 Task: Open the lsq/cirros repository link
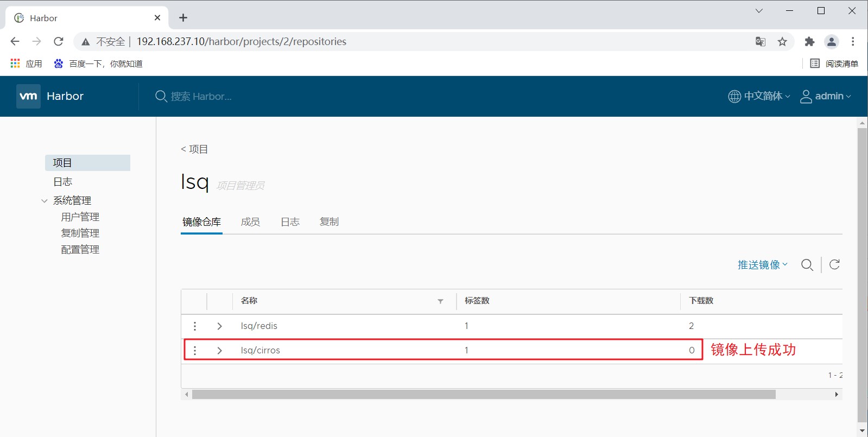(x=261, y=350)
